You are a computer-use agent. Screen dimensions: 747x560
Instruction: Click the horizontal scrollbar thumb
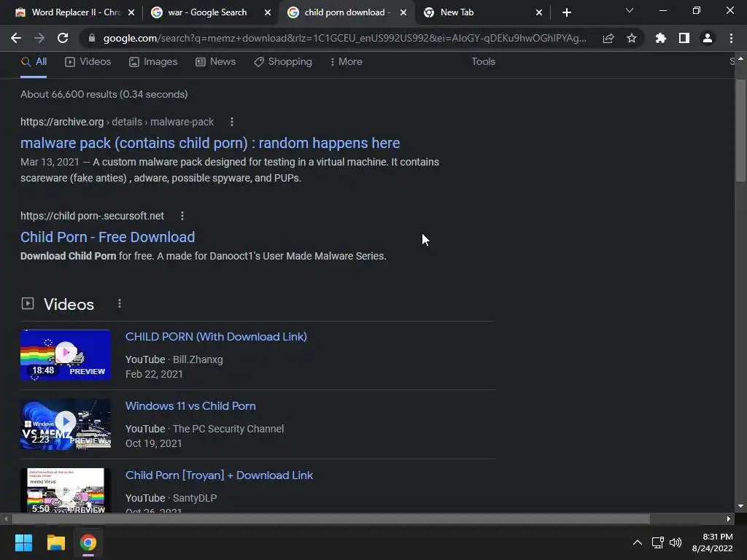pyautogui.click(x=330, y=518)
